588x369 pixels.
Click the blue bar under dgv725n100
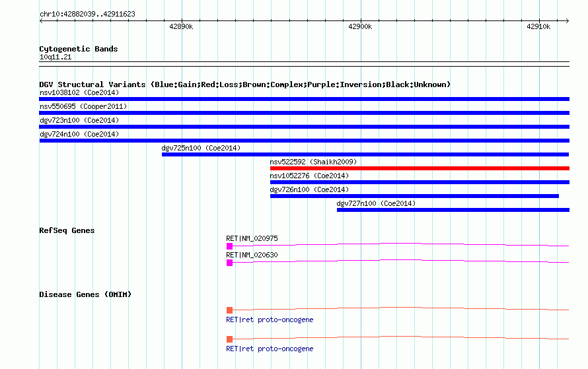coord(365,154)
